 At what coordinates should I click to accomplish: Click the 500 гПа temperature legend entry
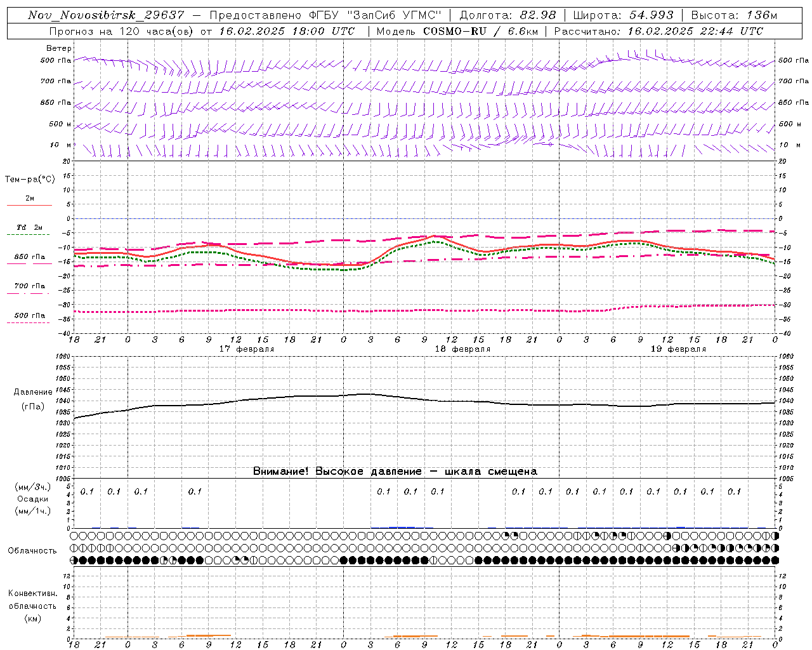(30, 315)
